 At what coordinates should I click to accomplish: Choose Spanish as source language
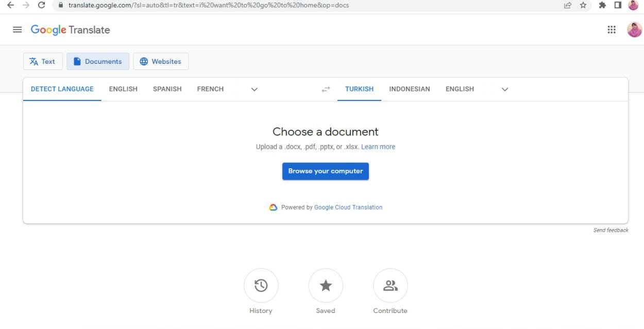coord(167,89)
